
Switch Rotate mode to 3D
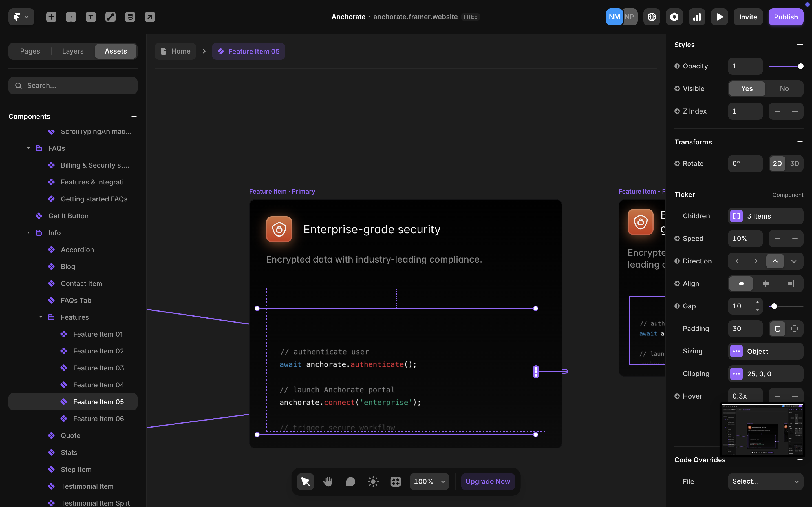point(794,164)
